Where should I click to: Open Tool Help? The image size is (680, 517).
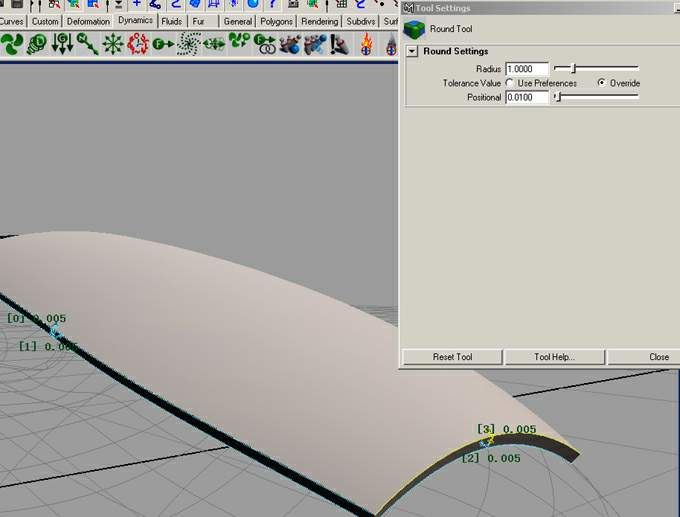tap(554, 357)
